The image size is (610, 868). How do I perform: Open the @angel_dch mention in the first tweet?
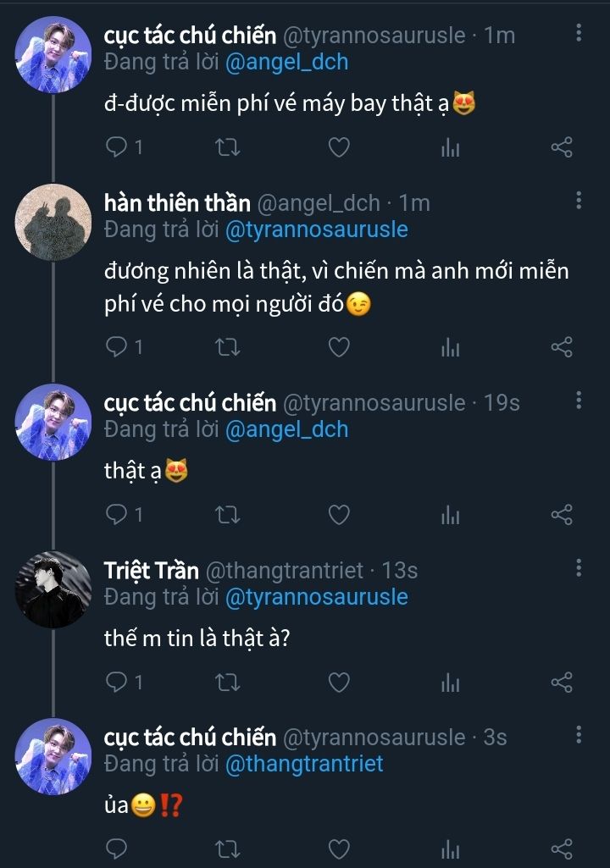click(x=286, y=62)
